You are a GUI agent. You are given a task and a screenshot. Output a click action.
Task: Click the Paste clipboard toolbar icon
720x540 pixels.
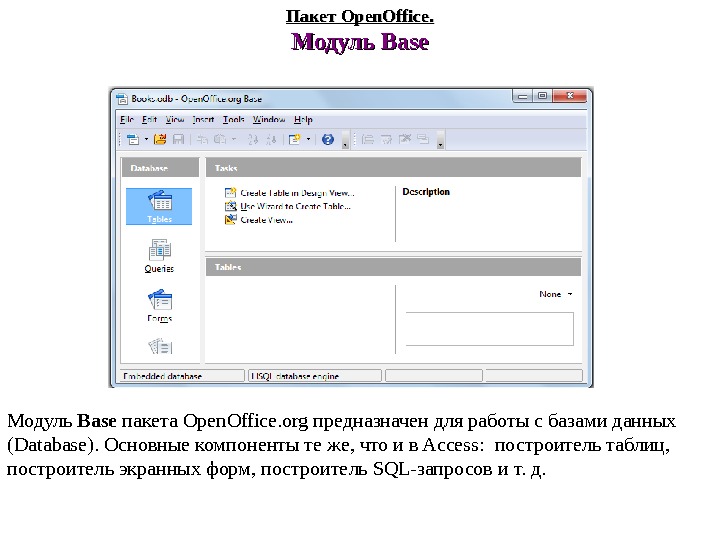pos(220,139)
